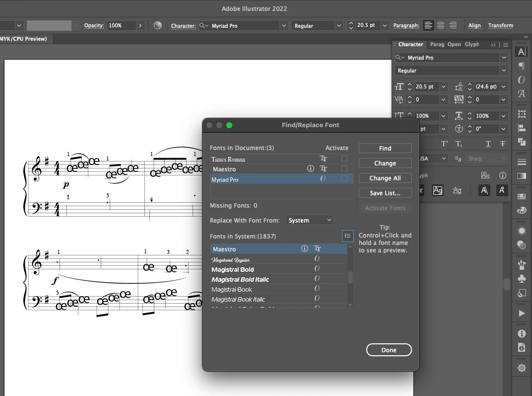Open the control bar font size dropdown
This screenshot has height=396, width=532.
point(385,25)
